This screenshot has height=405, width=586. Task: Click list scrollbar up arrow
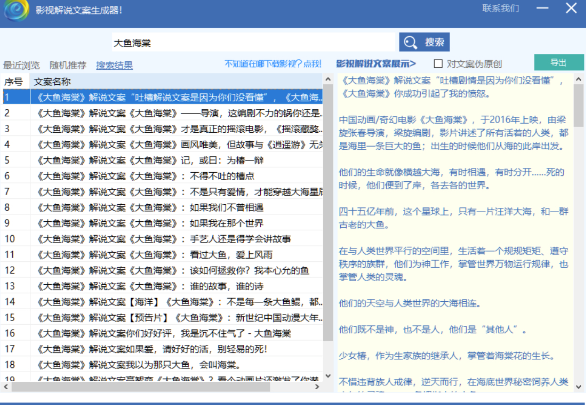pyautogui.click(x=328, y=79)
